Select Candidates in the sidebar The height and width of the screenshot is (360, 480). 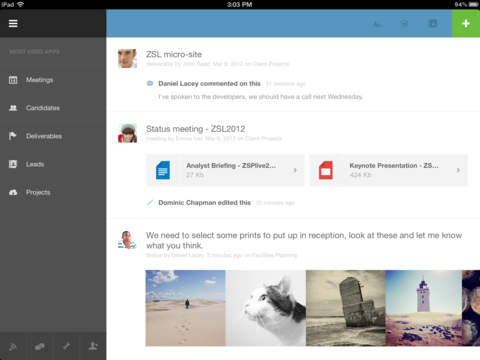(x=43, y=108)
